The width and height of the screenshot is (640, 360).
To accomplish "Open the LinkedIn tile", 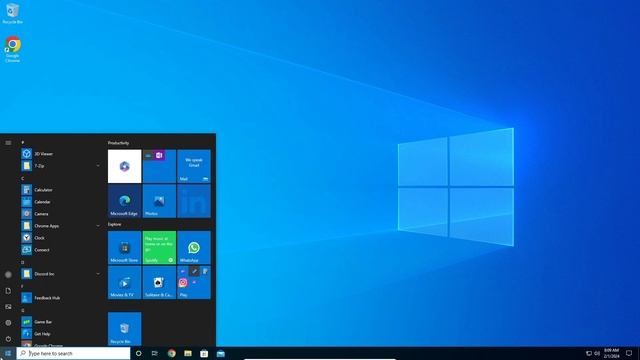I will click(194, 201).
